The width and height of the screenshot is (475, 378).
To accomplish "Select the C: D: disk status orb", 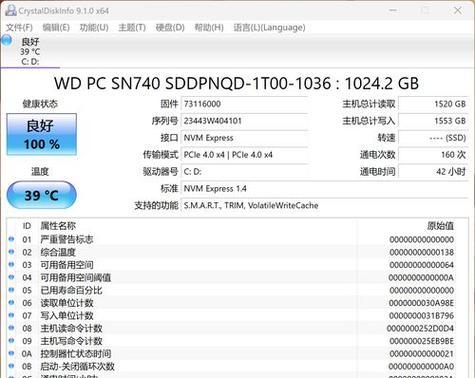I will pyautogui.click(x=7, y=41).
